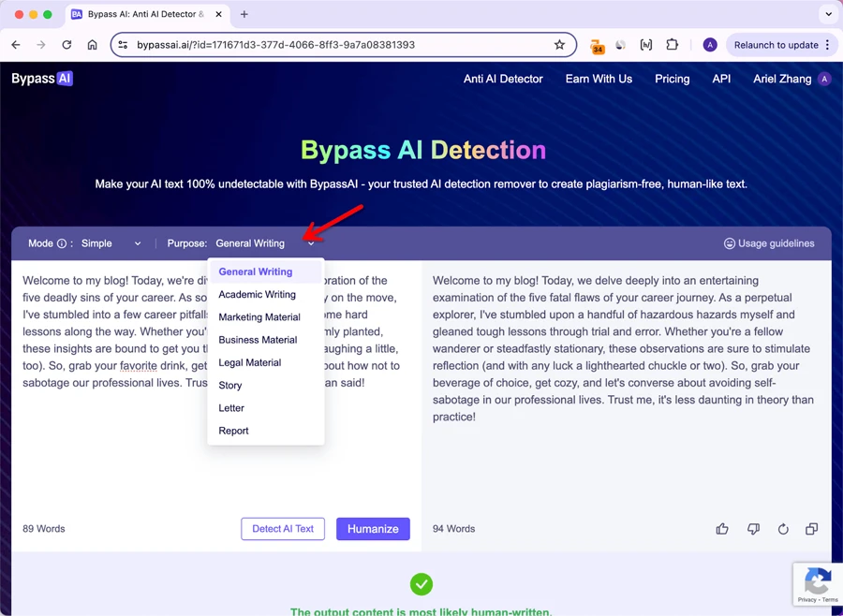Click the Humanize button

point(373,529)
